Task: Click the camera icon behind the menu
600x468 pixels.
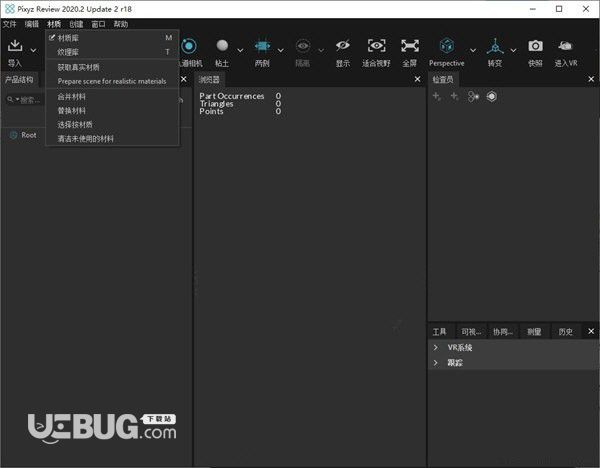Action: (x=189, y=46)
